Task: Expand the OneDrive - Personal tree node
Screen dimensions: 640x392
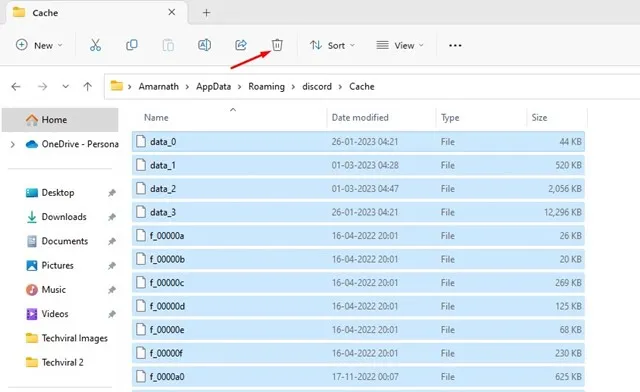Action: (13, 144)
